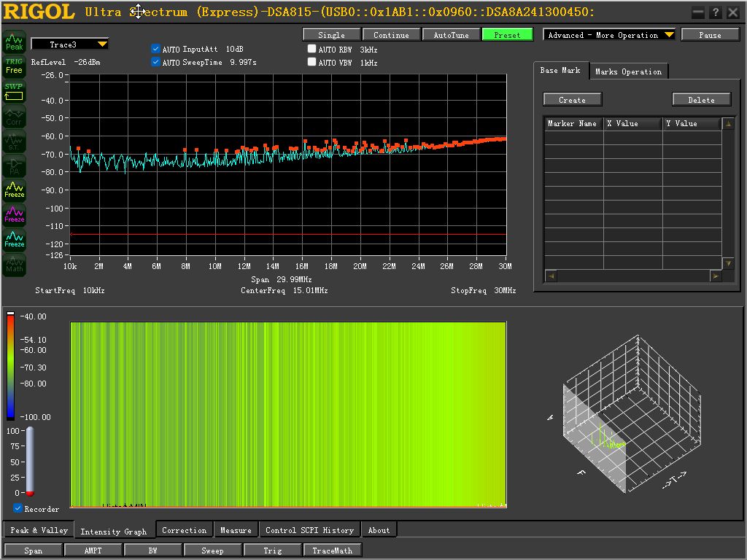Viewport: 747px width, 560px height.
Task: Click the SWP sweep mode icon
Action: (x=15, y=92)
